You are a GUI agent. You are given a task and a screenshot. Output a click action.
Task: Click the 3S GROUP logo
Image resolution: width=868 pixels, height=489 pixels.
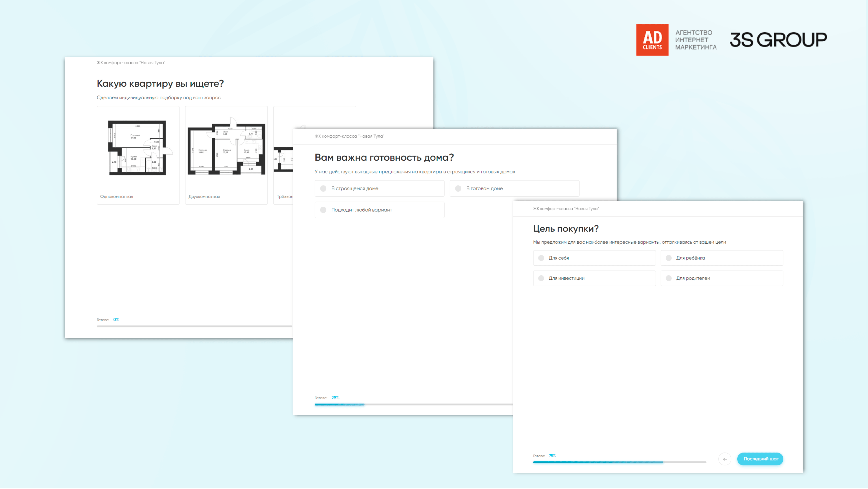click(778, 40)
